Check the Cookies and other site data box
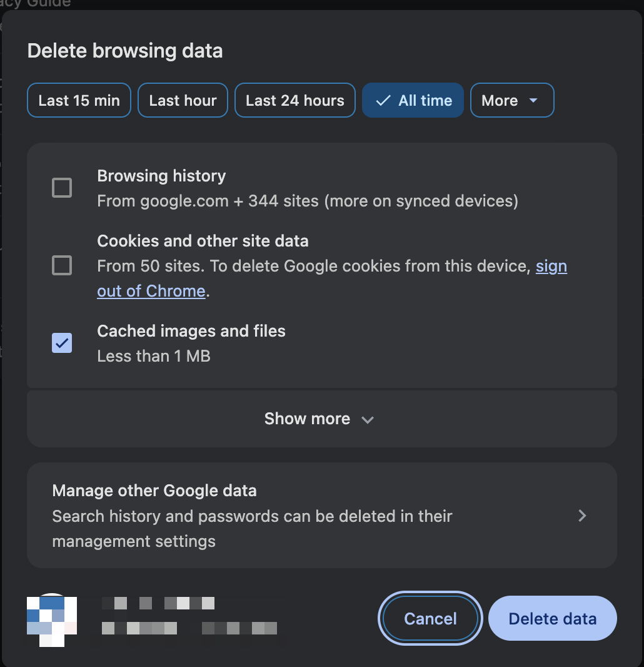Image resolution: width=644 pixels, height=667 pixels. (62, 266)
